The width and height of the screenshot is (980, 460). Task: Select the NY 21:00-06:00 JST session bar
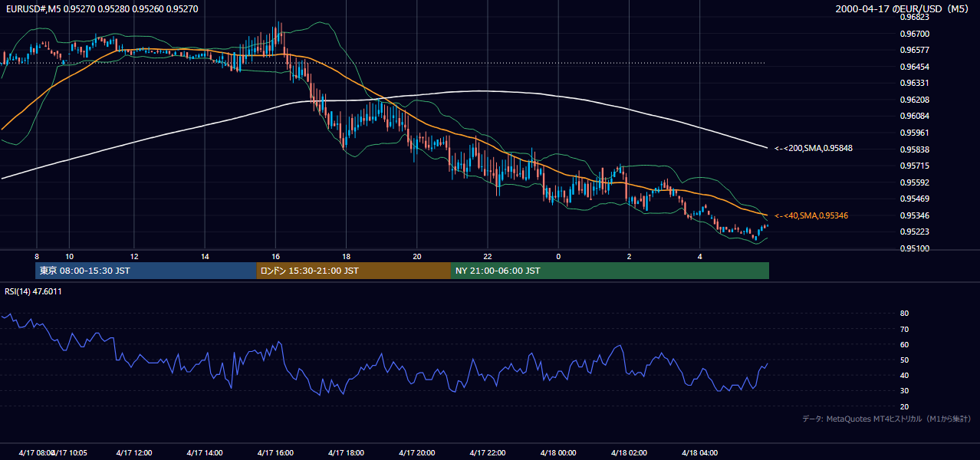(610, 271)
